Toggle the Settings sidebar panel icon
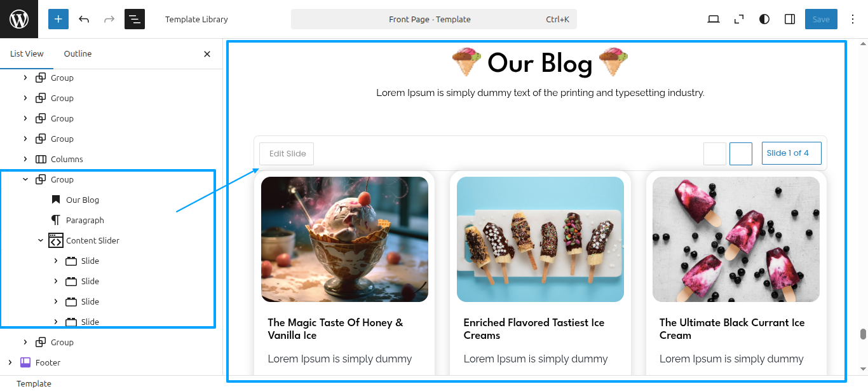The height and width of the screenshot is (391, 868). tap(790, 19)
